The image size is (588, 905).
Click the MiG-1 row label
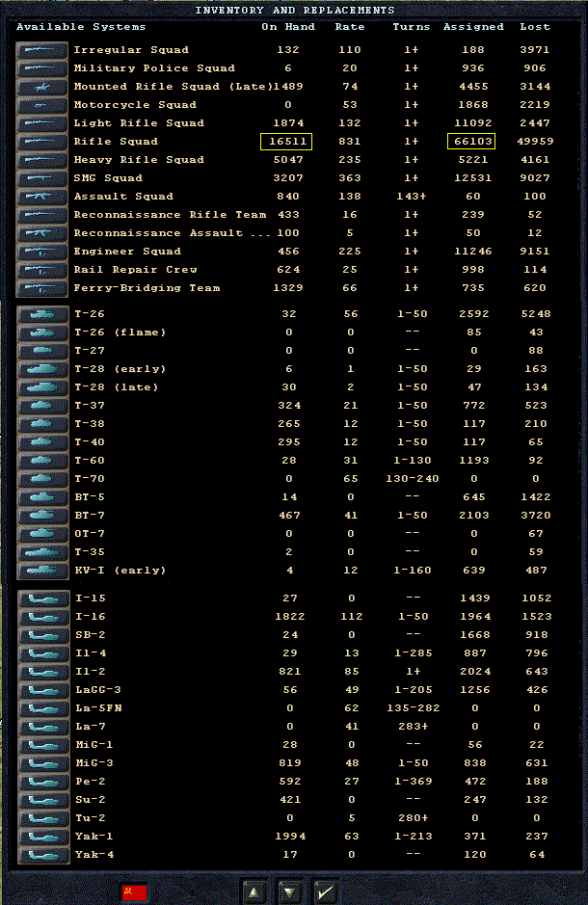point(94,745)
